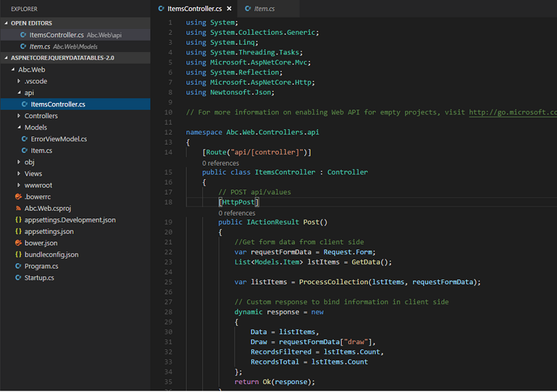The image size is (557, 392).
Task: Click the Route attribute on line 14
Action: 257,152
